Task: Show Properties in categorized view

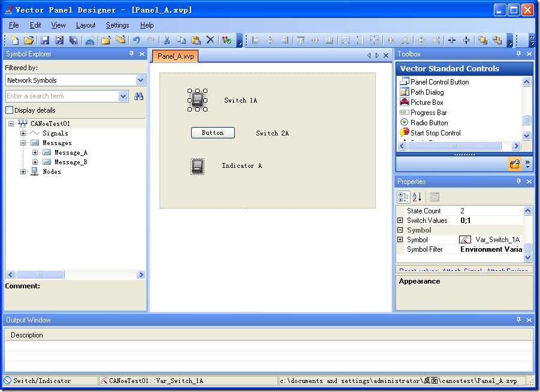Action: (403, 197)
